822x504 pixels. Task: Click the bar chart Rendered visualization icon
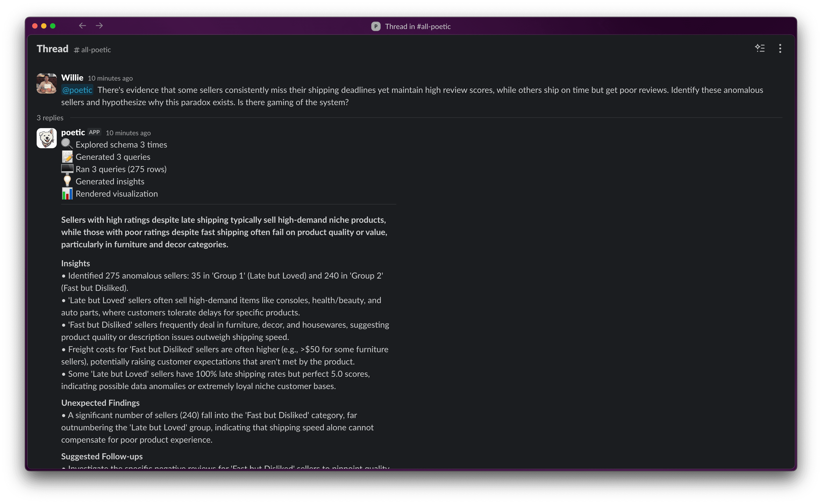67,193
